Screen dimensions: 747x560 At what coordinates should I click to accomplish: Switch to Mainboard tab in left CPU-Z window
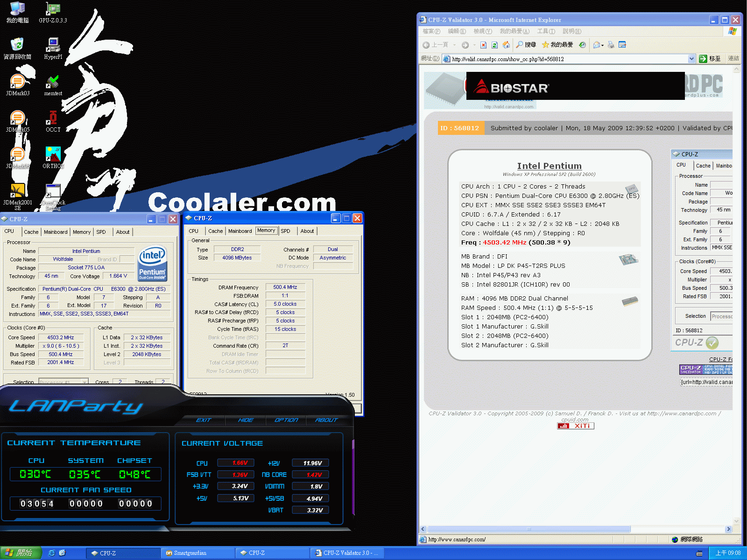pyautogui.click(x=56, y=232)
